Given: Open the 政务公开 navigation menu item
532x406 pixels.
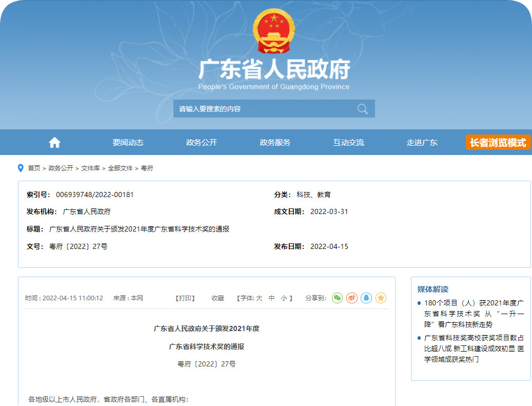Looking at the screenshot, I should (202, 143).
